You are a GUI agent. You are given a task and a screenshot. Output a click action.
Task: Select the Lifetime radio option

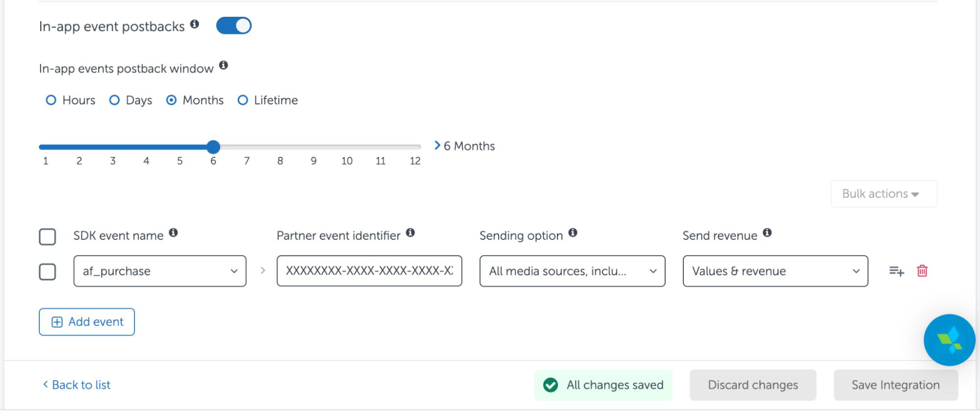tap(268, 100)
